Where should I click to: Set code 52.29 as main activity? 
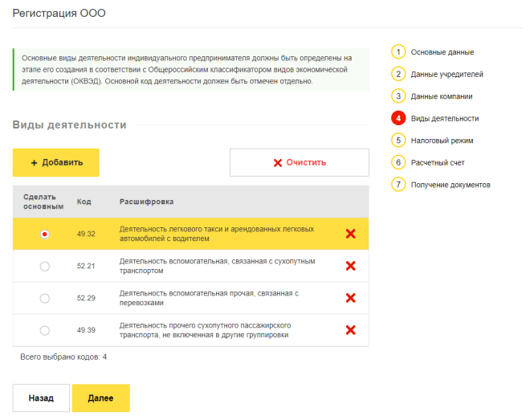(x=45, y=298)
